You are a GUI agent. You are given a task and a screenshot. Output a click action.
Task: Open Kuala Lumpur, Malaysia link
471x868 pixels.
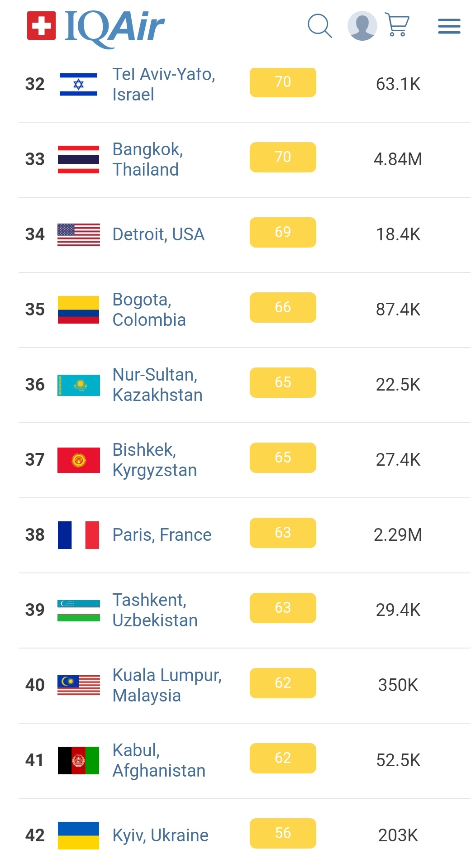coord(167,685)
